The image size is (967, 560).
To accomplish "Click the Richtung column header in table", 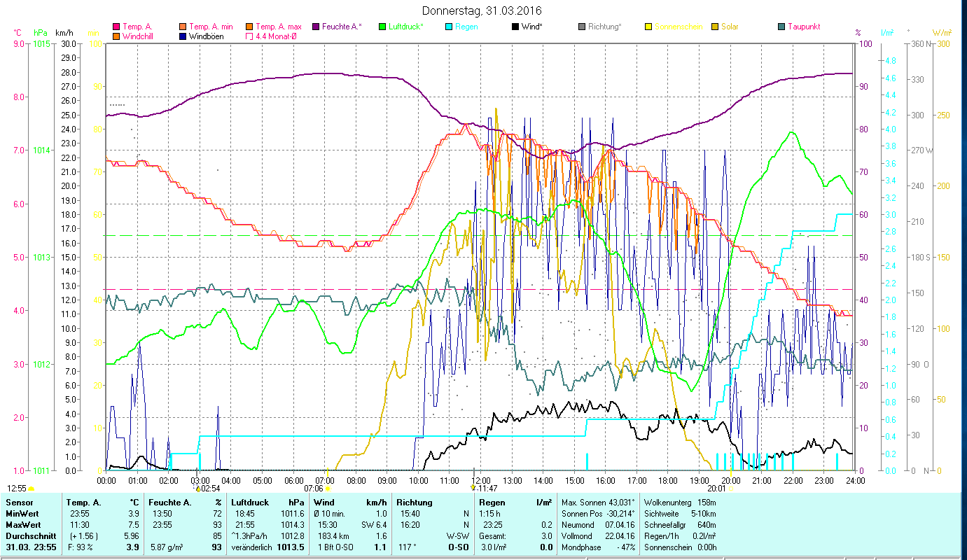I will click(415, 503).
